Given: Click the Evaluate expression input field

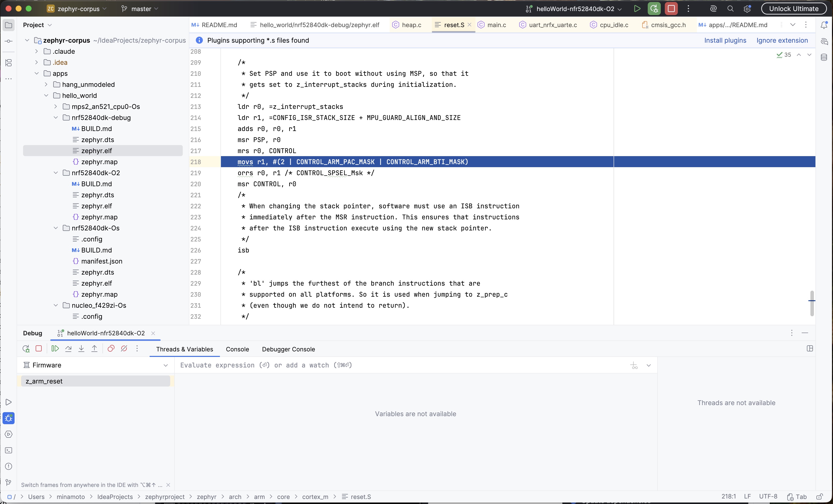Looking at the screenshot, I should tap(402, 365).
